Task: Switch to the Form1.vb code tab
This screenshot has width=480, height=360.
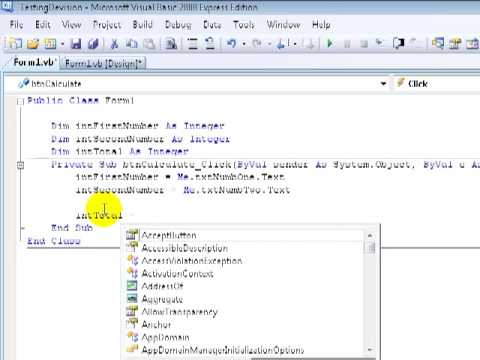Action: (x=34, y=62)
